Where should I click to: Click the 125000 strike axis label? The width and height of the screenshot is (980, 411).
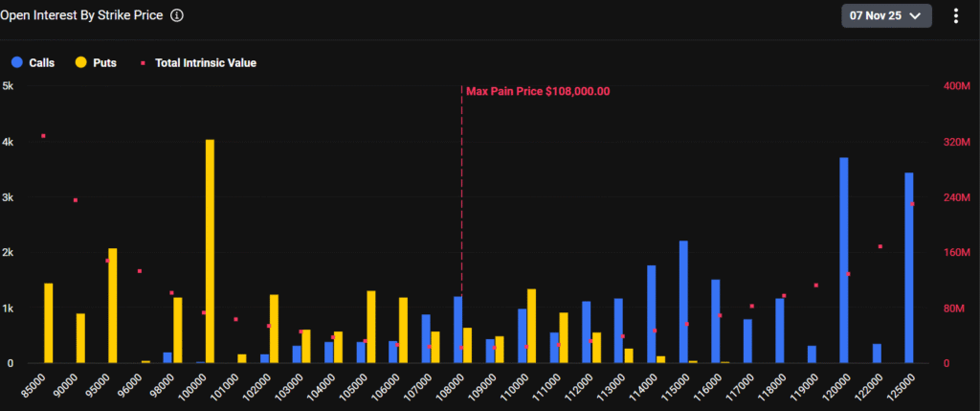pos(902,387)
